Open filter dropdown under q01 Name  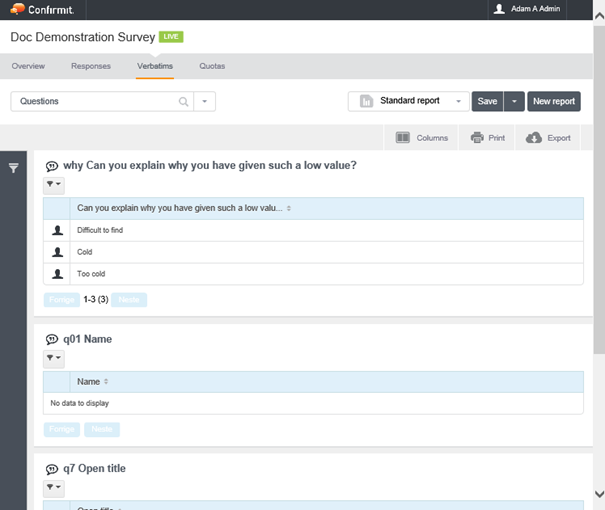click(x=54, y=358)
